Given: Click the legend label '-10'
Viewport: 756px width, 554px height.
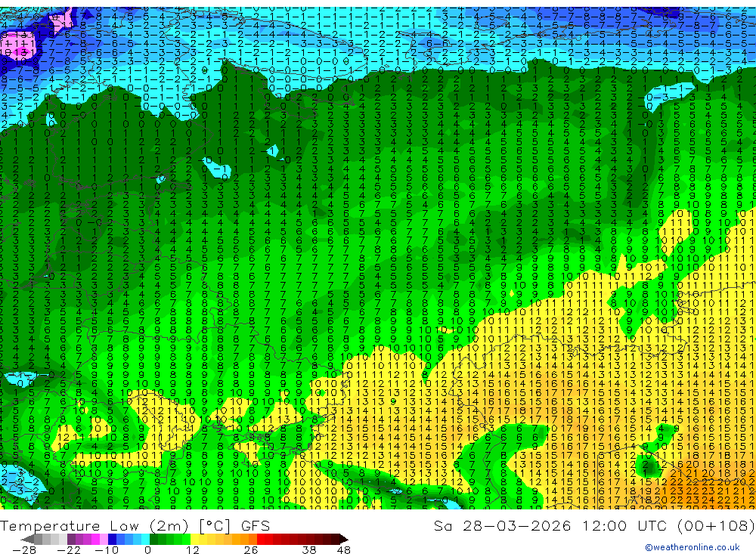Looking at the screenshot, I should [x=107, y=550].
